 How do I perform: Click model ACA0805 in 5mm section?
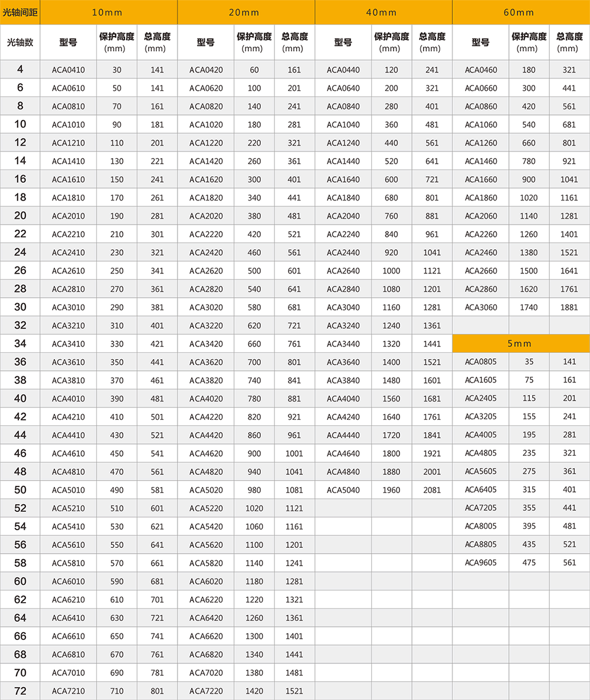[x=481, y=361]
